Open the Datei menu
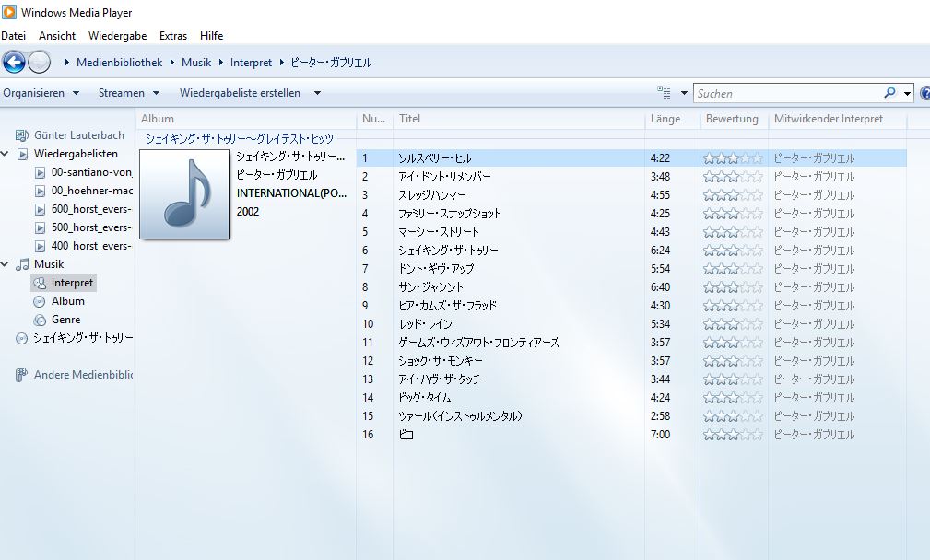The height and width of the screenshot is (560, 930). tap(13, 36)
